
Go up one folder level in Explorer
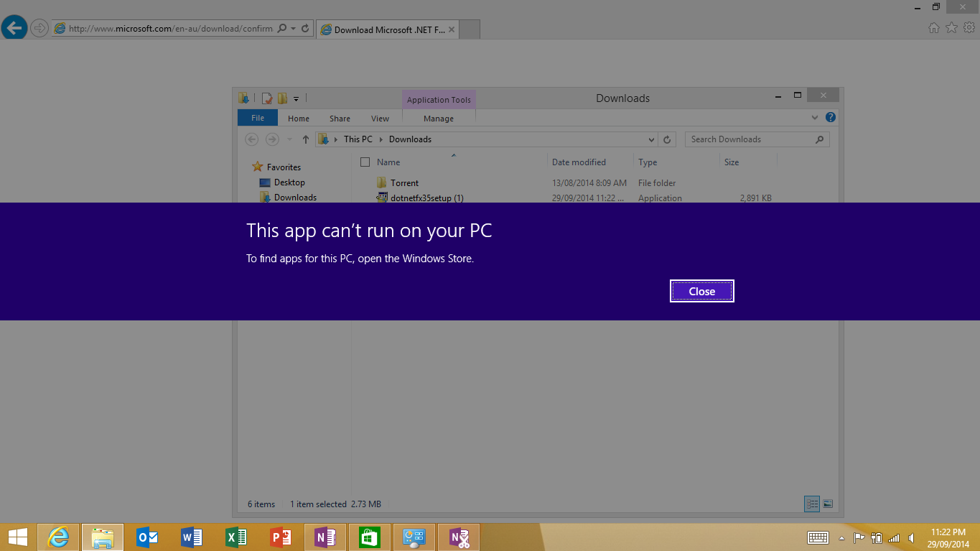coord(306,139)
